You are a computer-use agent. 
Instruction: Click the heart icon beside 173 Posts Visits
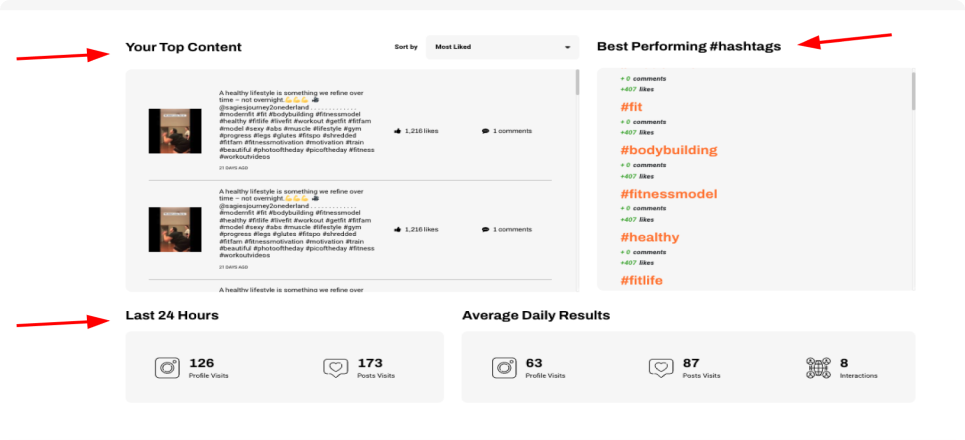click(336, 368)
